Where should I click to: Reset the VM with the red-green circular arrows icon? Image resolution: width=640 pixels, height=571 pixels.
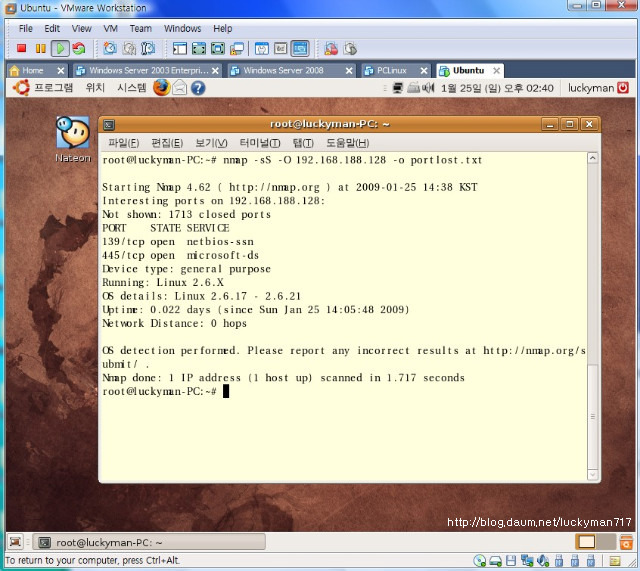79,49
